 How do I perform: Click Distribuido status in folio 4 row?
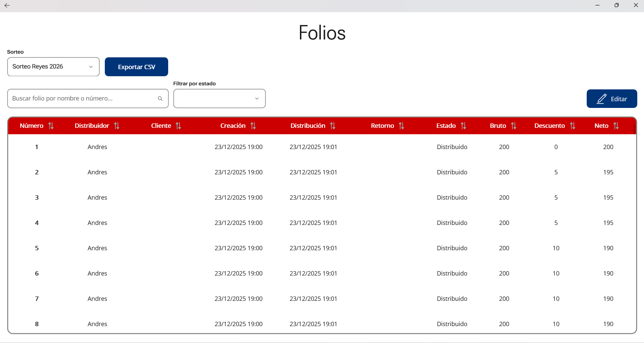point(452,223)
